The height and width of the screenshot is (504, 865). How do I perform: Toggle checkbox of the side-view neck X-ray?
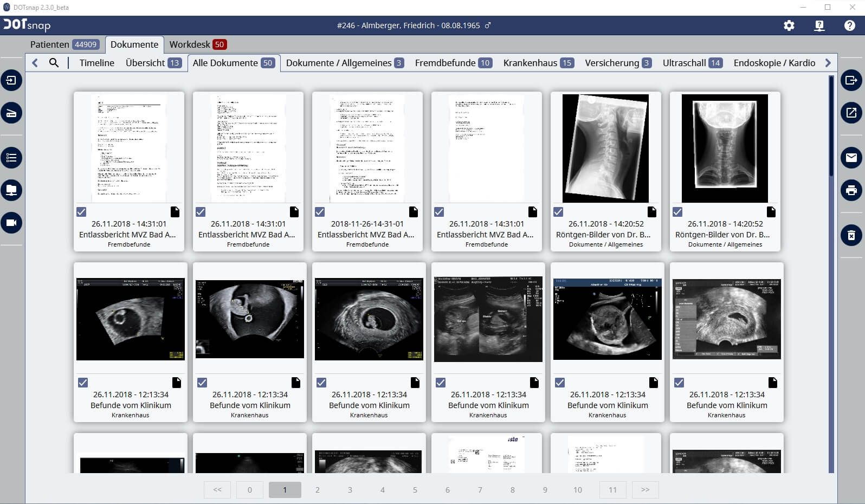[x=558, y=212]
